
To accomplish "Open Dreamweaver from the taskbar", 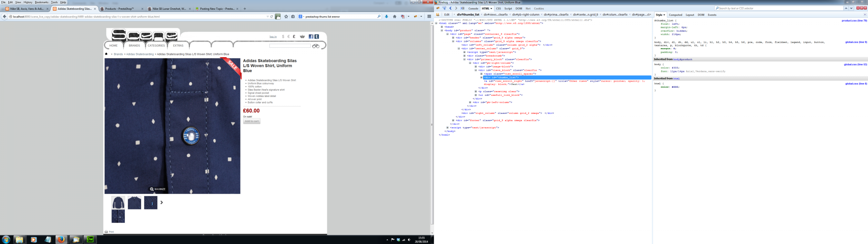I will click(x=90, y=239).
